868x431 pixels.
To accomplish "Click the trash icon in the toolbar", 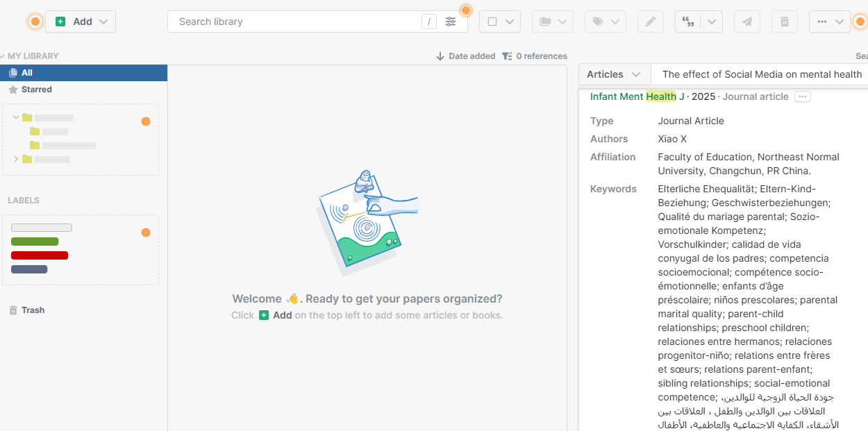I will (785, 22).
